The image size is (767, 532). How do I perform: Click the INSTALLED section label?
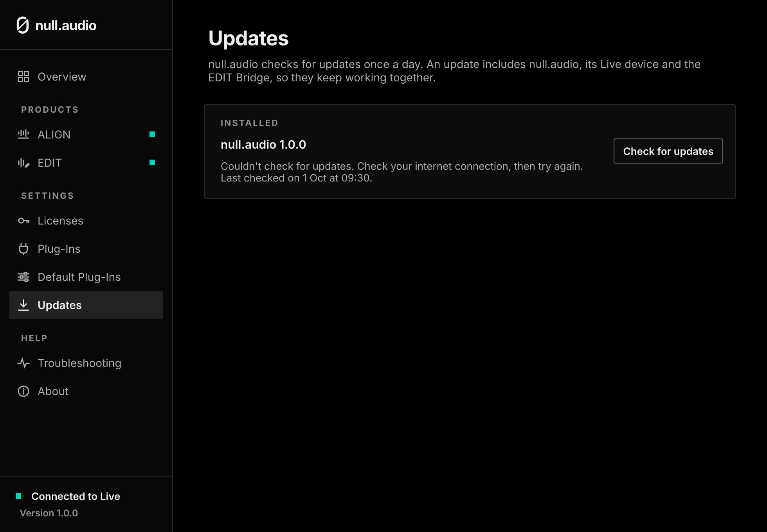[x=249, y=123]
